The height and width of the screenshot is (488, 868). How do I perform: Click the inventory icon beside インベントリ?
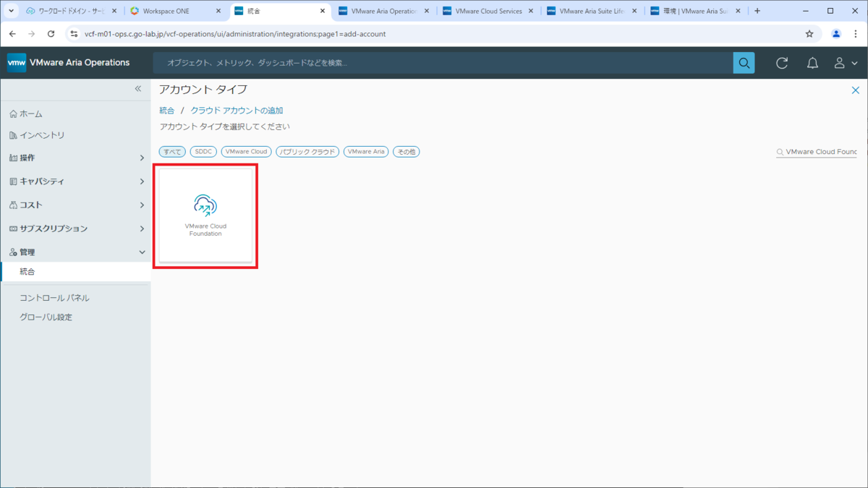pyautogui.click(x=13, y=135)
